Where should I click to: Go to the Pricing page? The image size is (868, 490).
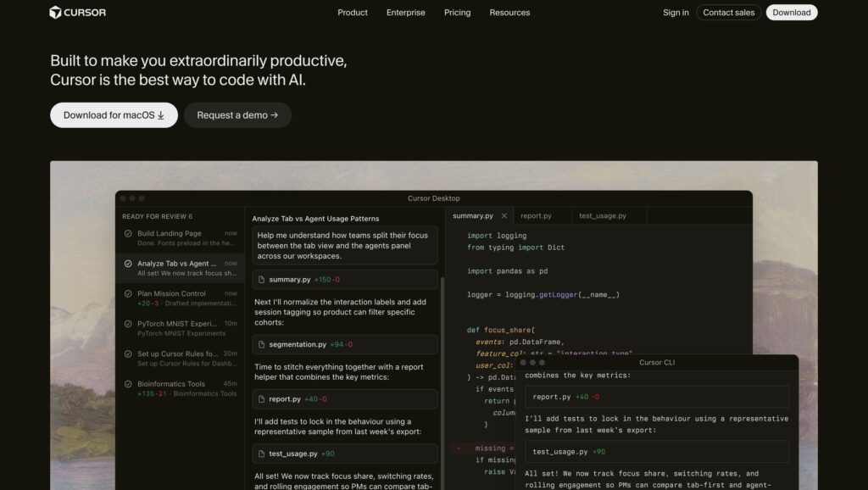pos(457,12)
